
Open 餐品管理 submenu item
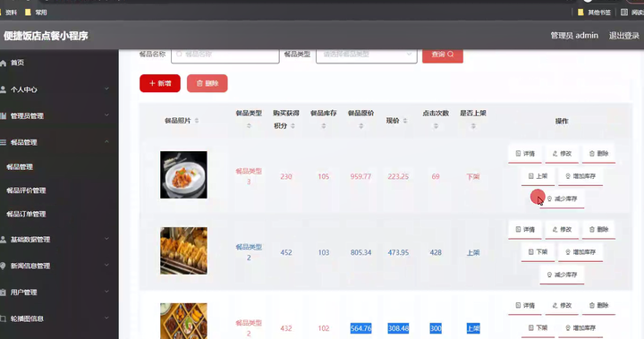(x=20, y=167)
